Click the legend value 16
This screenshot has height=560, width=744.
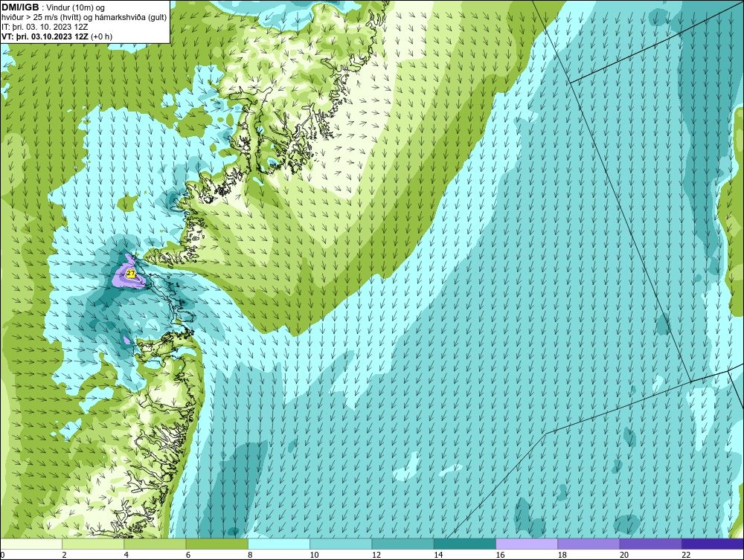tap(500, 555)
